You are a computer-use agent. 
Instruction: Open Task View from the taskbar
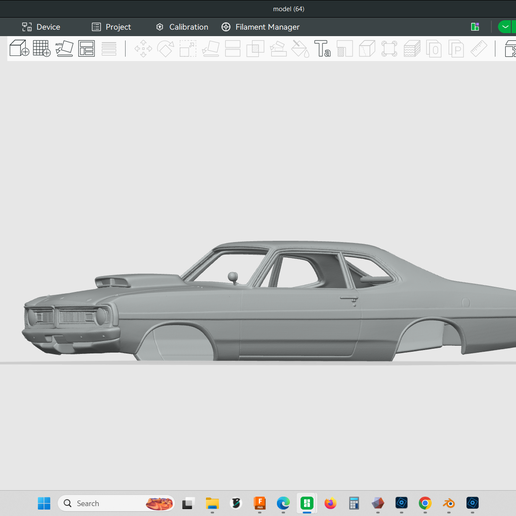[187, 503]
